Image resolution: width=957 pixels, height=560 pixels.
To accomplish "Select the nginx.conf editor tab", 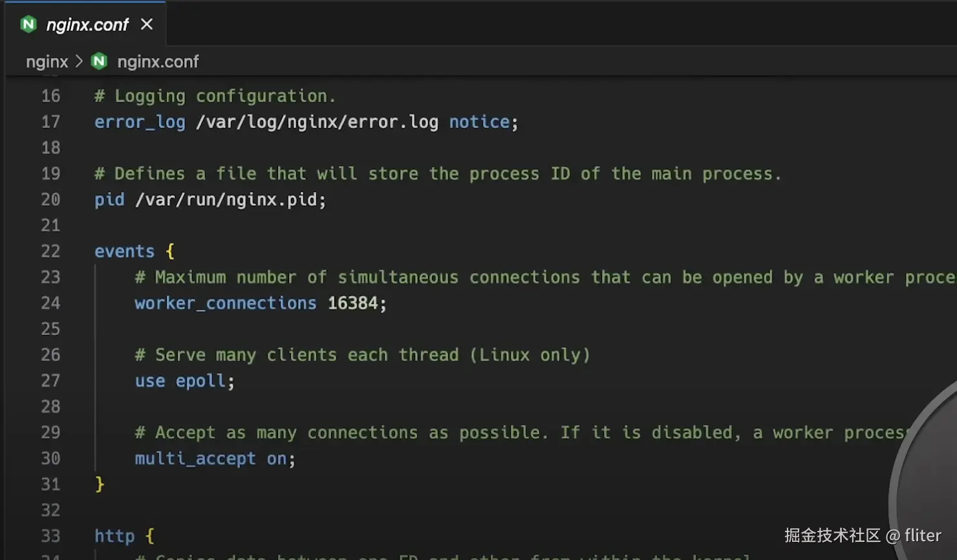I will tap(87, 25).
